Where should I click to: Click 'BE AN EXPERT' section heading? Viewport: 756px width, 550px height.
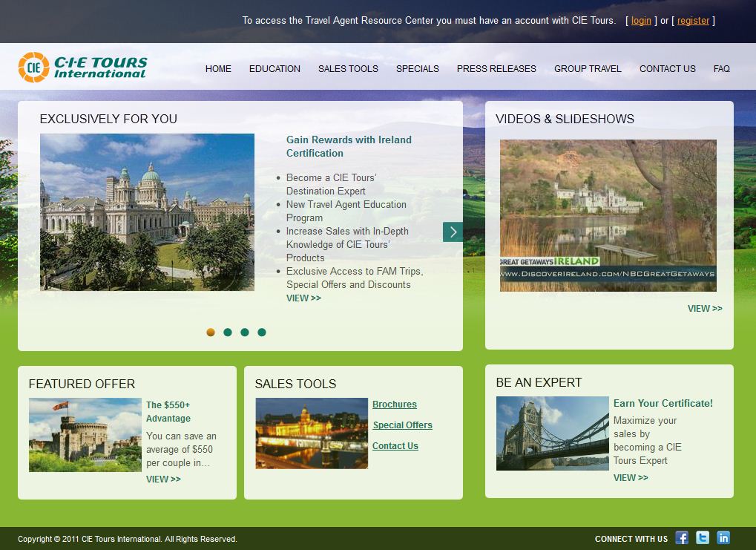point(539,382)
